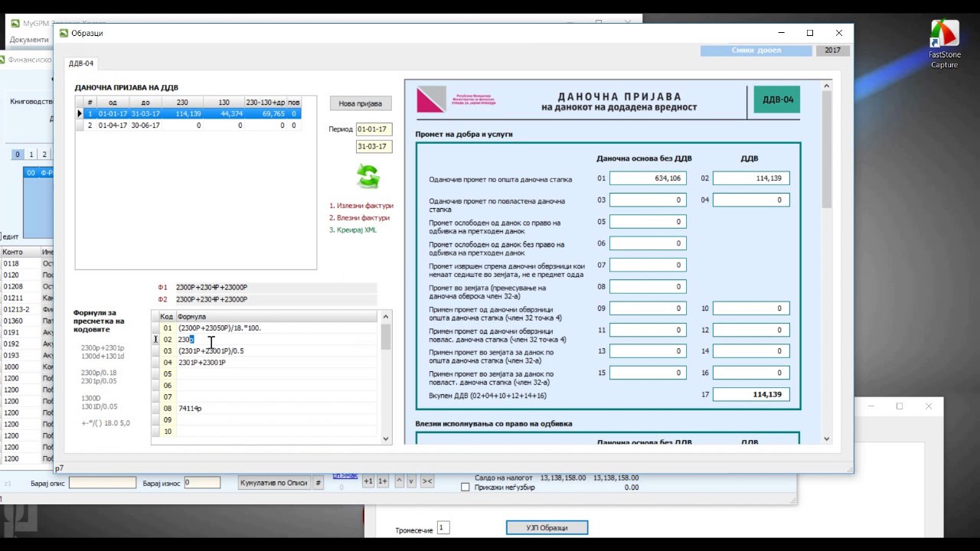The height and width of the screenshot is (551, 980).
Task: Click field 17 Вкупен ДДВ total value
Action: (x=751, y=395)
